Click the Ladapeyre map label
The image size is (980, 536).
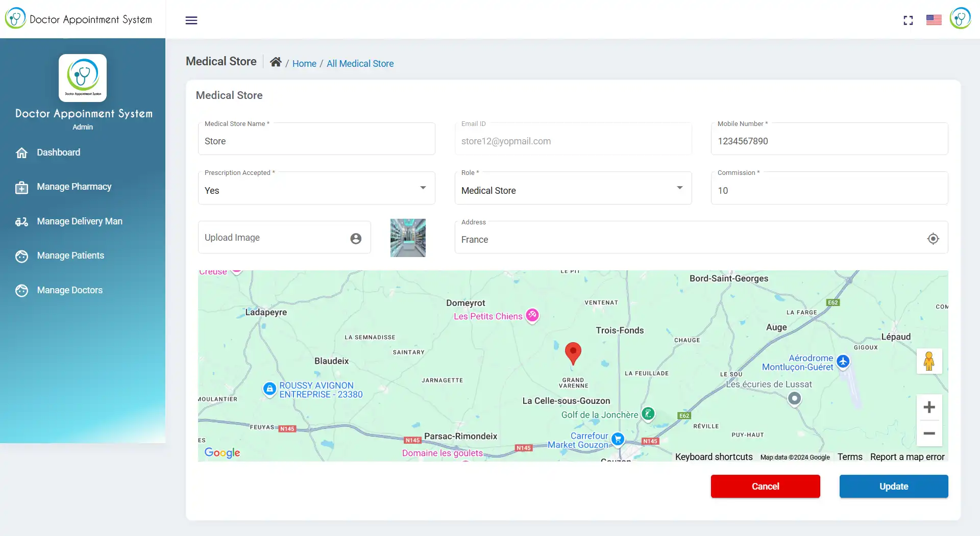tap(266, 312)
